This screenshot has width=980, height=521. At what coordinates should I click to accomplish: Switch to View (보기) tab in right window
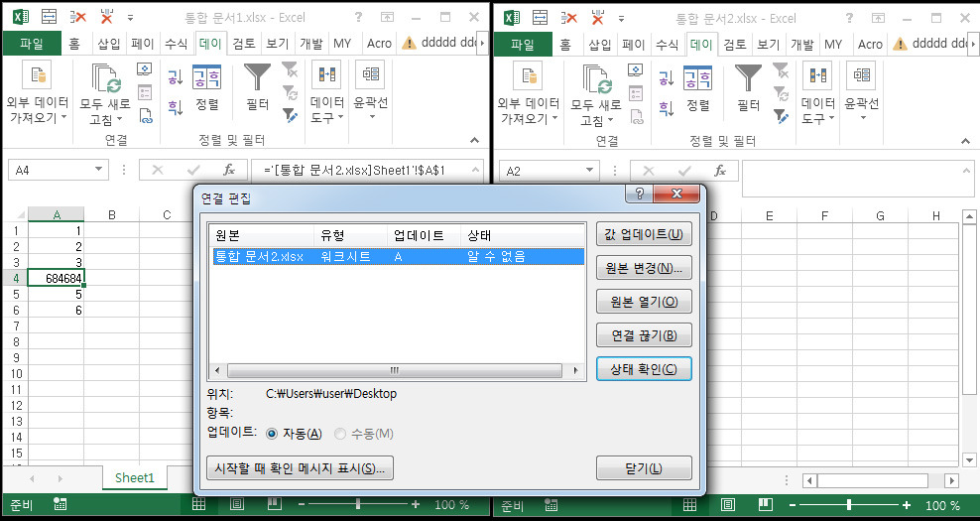click(x=768, y=45)
